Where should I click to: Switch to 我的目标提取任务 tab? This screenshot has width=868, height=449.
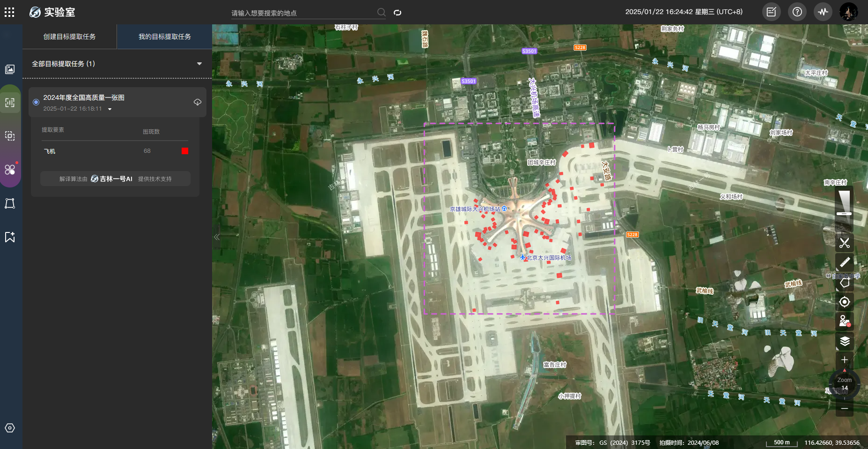(x=164, y=37)
